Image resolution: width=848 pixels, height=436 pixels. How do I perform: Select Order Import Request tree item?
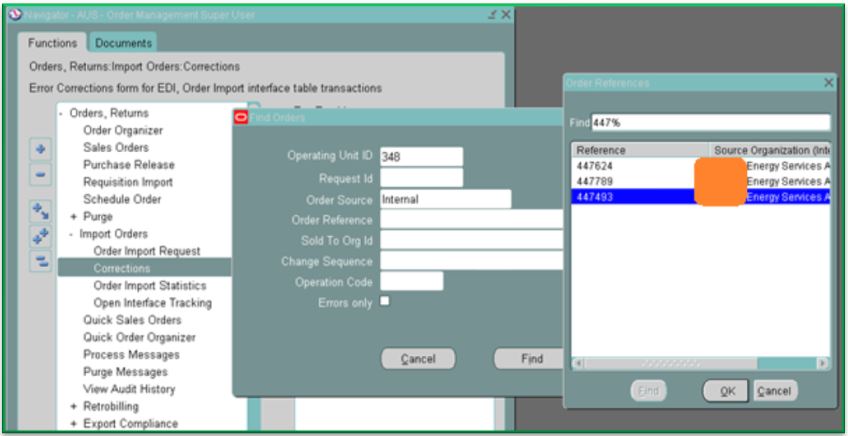coord(147,252)
